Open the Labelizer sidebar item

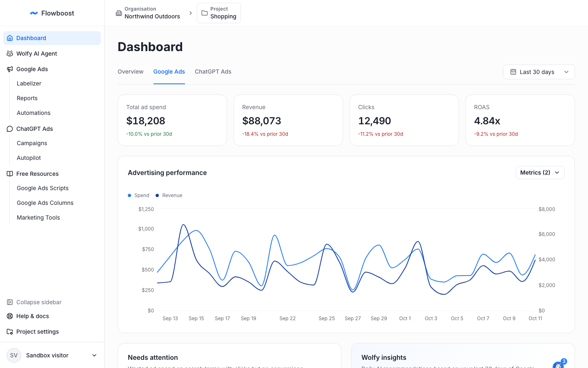click(x=29, y=83)
